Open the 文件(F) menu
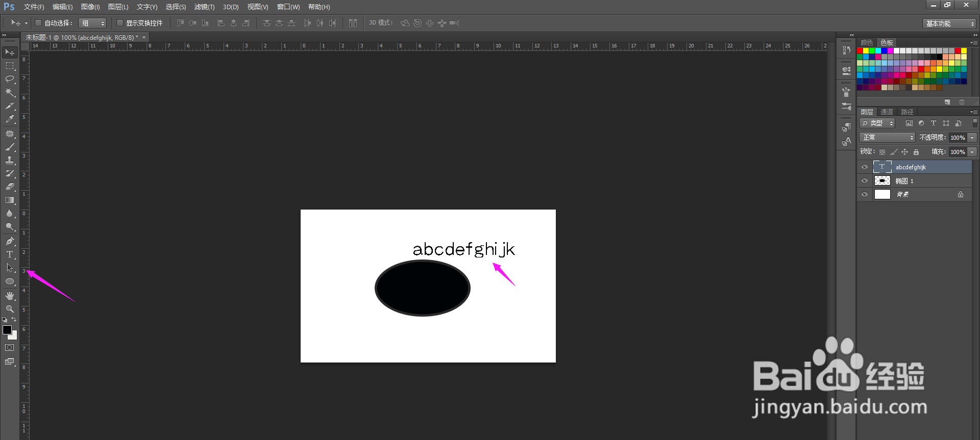The height and width of the screenshot is (440, 980). 34,7
